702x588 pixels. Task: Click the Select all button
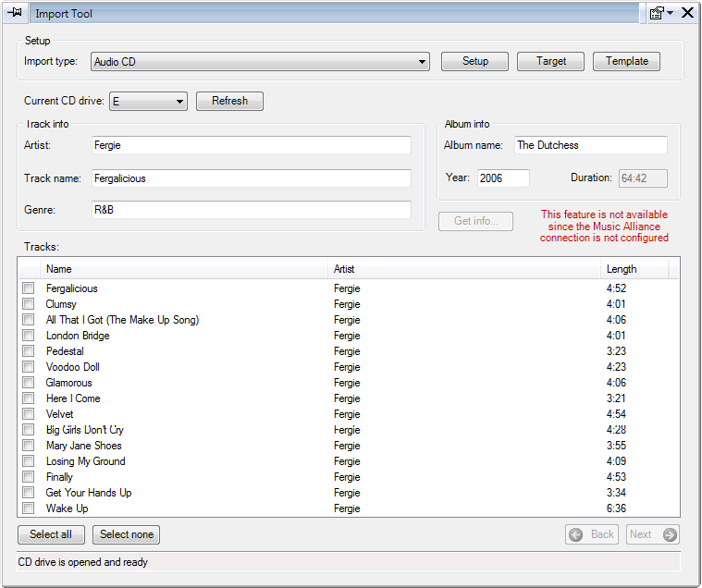pos(51,534)
